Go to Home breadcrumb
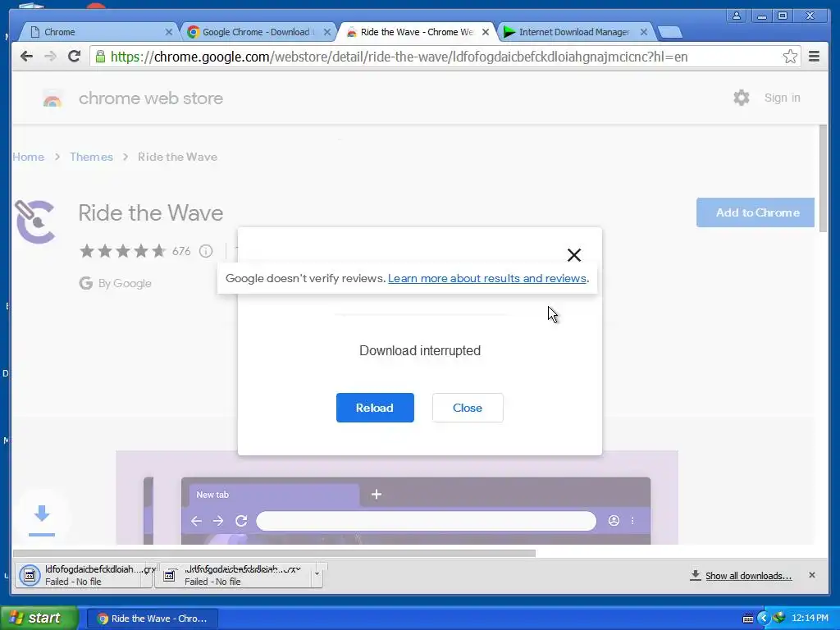The height and width of the screenshot is (630, 840). [x=29, y=157]
